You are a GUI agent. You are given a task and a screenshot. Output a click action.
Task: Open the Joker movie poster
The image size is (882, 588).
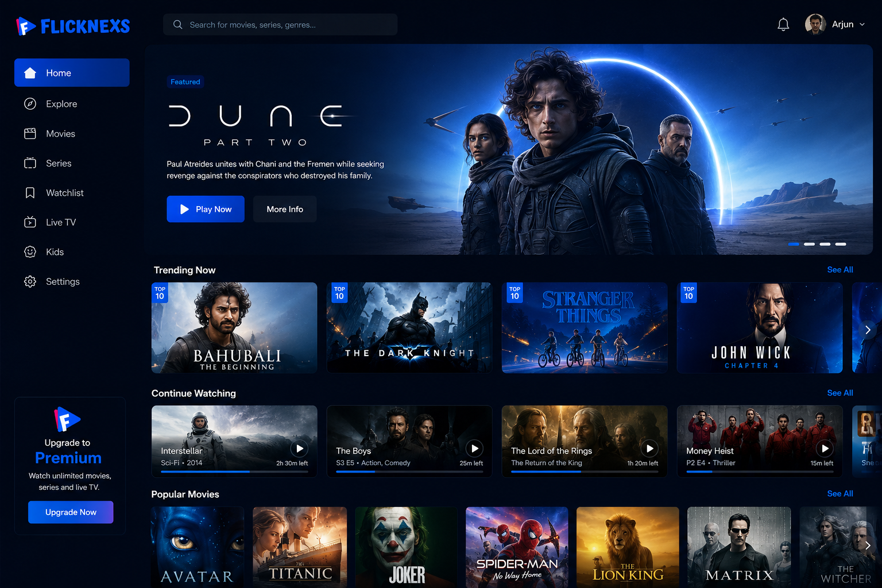tap(407, 547)
